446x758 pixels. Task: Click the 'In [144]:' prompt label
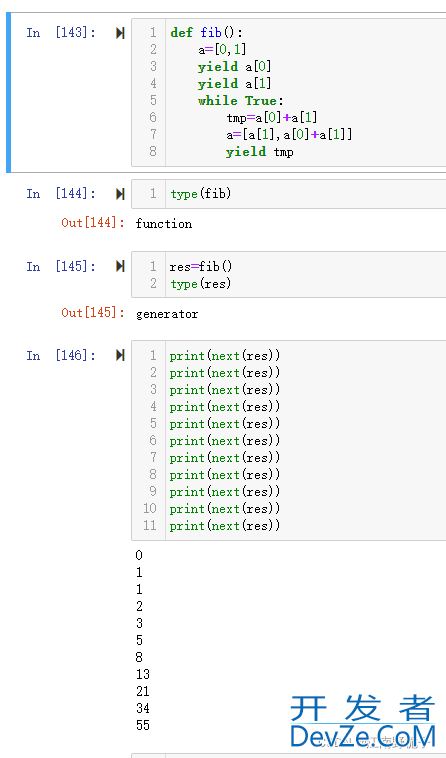tap(61, 194)
